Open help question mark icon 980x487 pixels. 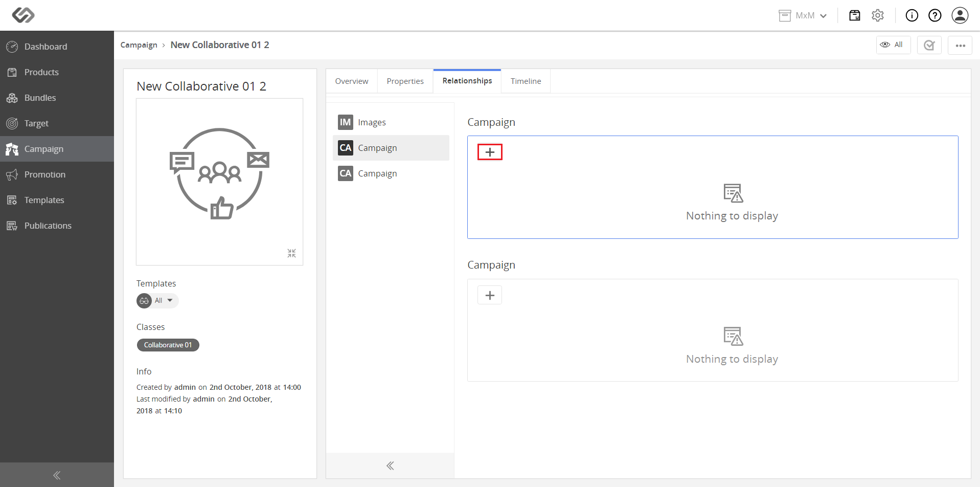tap(935, 15)
